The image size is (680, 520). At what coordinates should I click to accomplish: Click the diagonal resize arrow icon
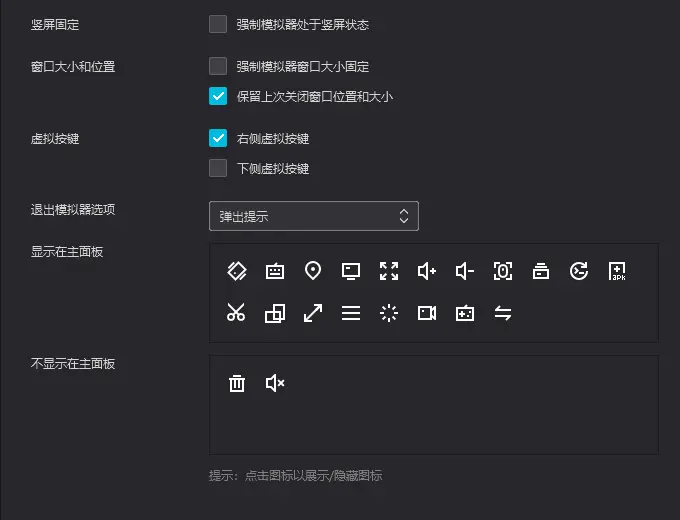(313, 313)
